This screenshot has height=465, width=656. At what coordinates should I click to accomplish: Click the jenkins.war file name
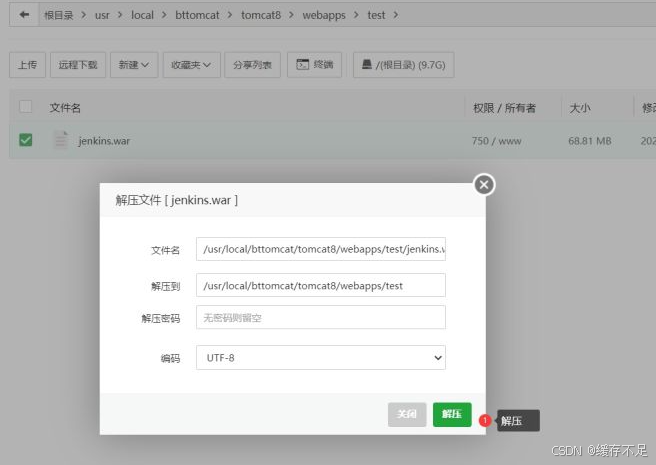pyautogui.click(x=104, y=141)
